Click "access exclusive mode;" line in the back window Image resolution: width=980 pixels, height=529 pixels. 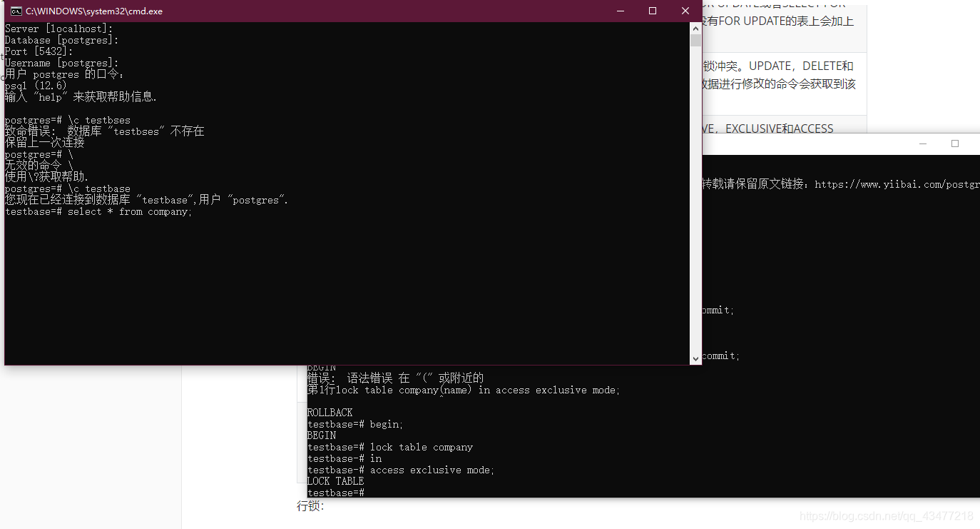click(x=401, y=470)
